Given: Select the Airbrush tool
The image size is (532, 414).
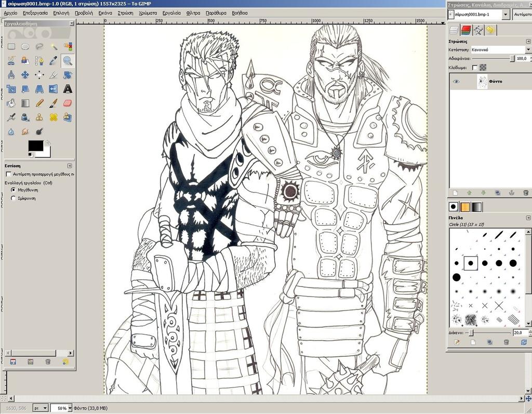Looking at the screenshot, I should 11,117.
